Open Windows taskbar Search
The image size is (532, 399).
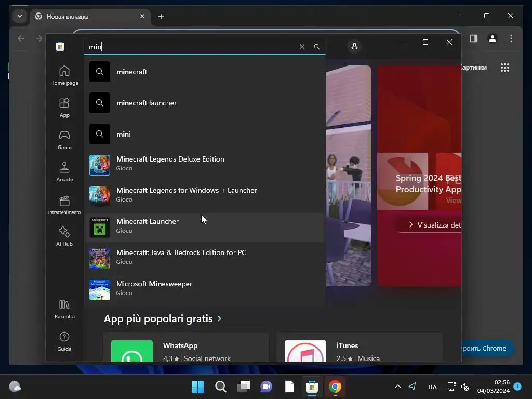tap(220, 387)
